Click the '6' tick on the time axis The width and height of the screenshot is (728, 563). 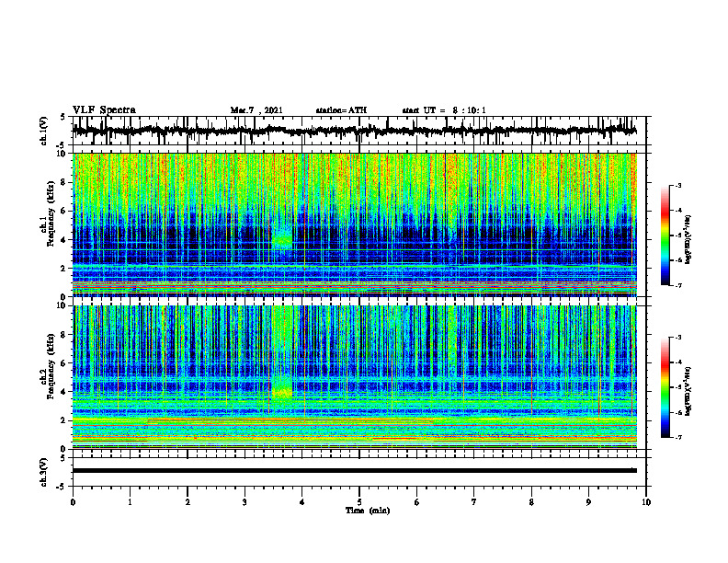[x=417, y=502]
